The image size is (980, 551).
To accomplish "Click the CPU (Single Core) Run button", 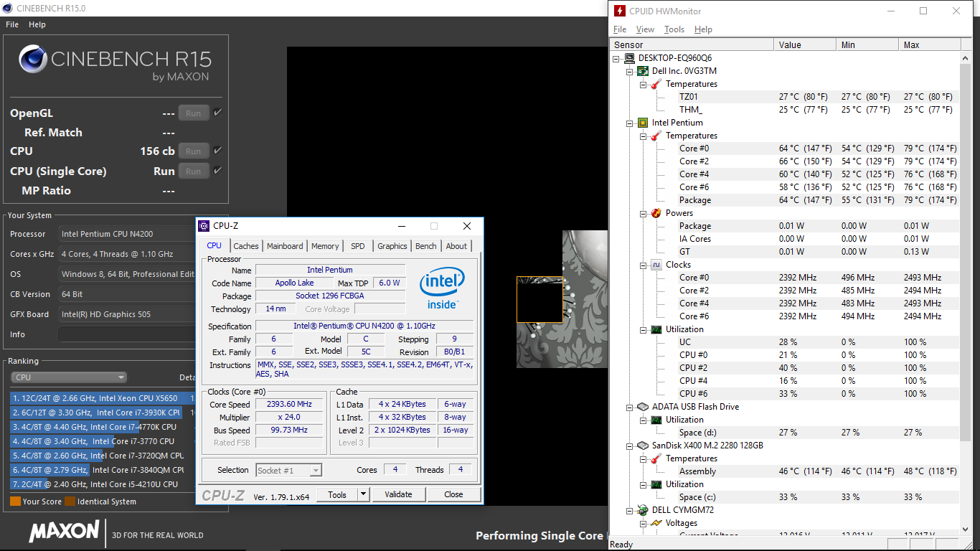I will point(194,171).
